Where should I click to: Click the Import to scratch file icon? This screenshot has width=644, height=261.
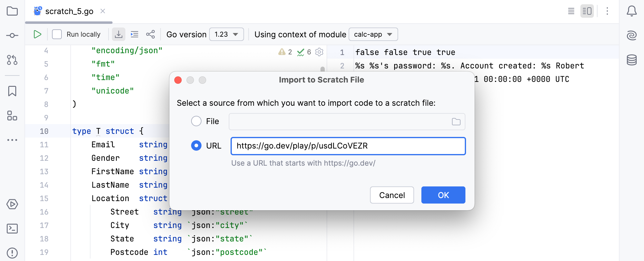point(119,34)
